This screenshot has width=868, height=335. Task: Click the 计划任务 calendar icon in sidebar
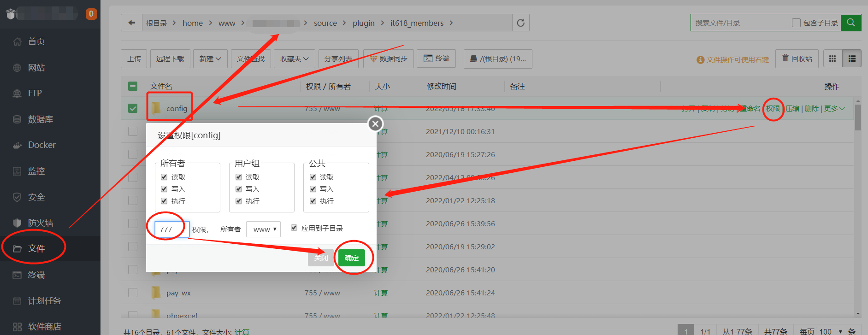[x=17, y=301]
